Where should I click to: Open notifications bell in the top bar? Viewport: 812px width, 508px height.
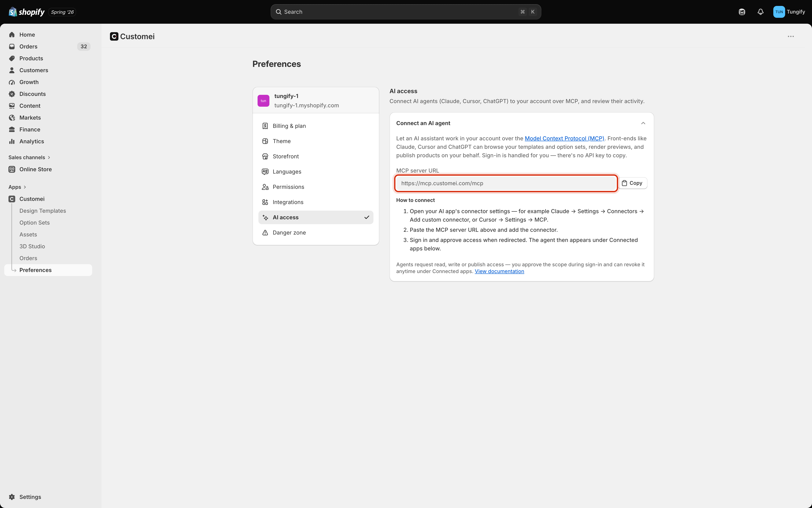point(761,12)
